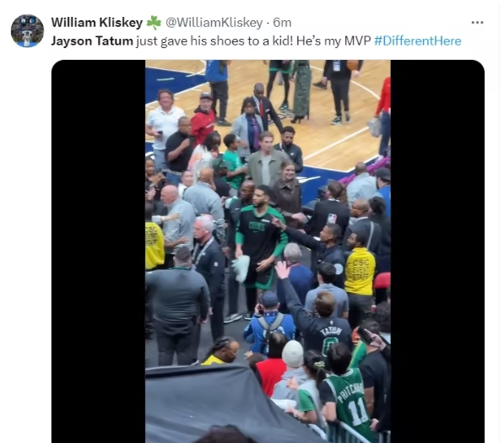Click the yellow CSC Event Staff shirt on the right
The height and width of the screenshot is (443, 504).
point(360,272)
